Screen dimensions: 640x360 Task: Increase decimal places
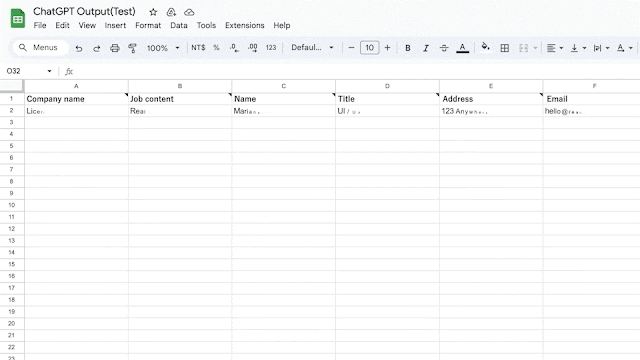click(253, 48)
